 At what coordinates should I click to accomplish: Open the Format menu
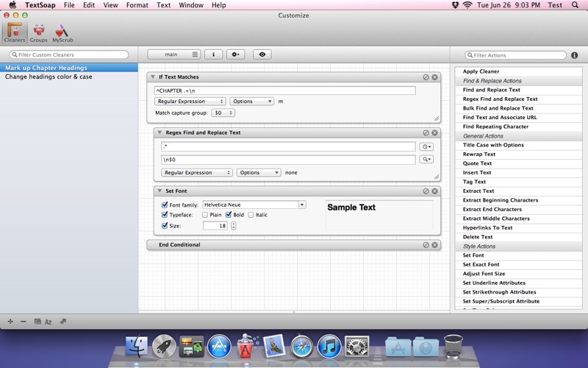[137, 5]
